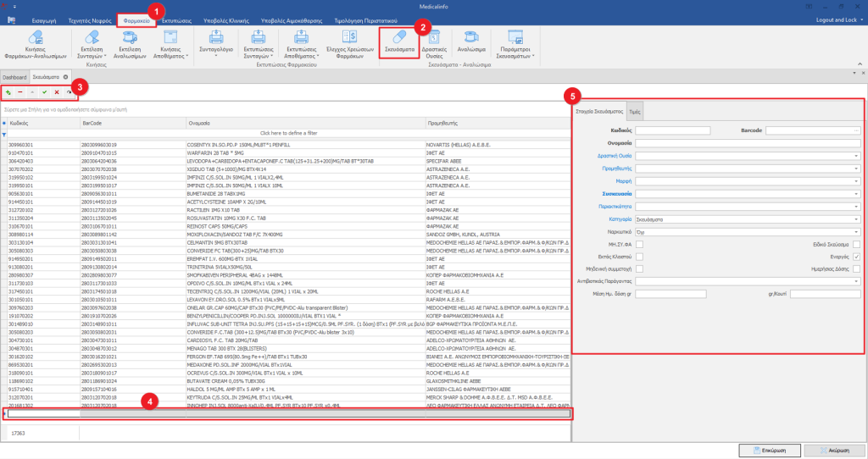Click the Επικύρωση button
The image size is (868, 459).
(x=768, y=450)
